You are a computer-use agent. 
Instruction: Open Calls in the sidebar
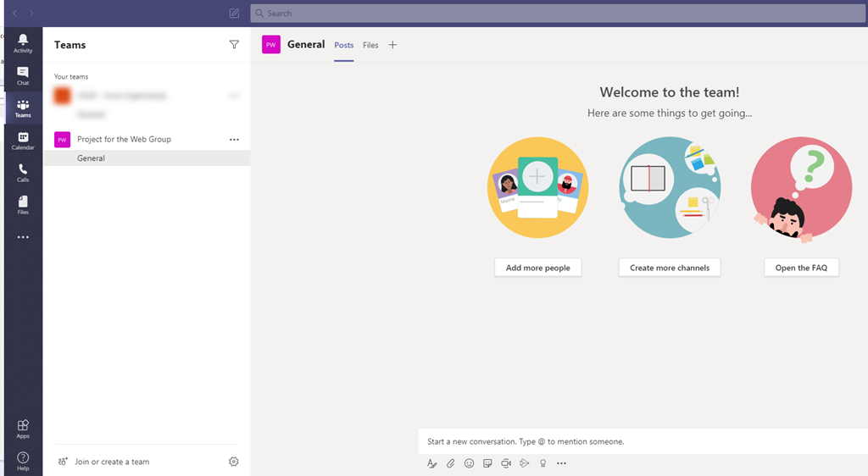pyautogui.click(x=23, y=173)
